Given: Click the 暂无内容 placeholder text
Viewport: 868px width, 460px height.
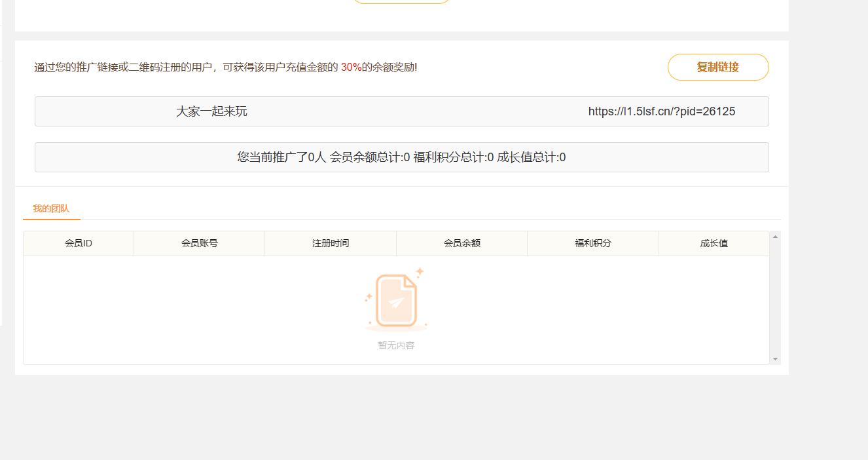Looking at the screenshot, I should (396, 345).
